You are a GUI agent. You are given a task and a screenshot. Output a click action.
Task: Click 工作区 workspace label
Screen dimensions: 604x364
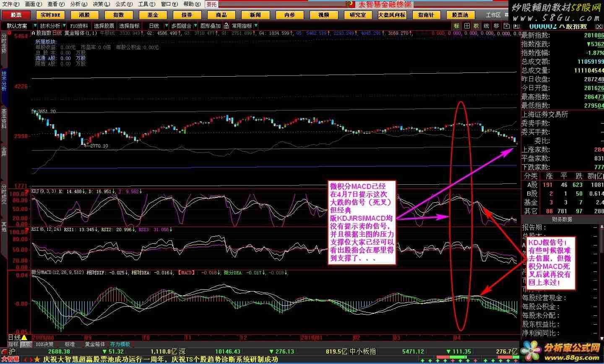[x=493, y=15]
